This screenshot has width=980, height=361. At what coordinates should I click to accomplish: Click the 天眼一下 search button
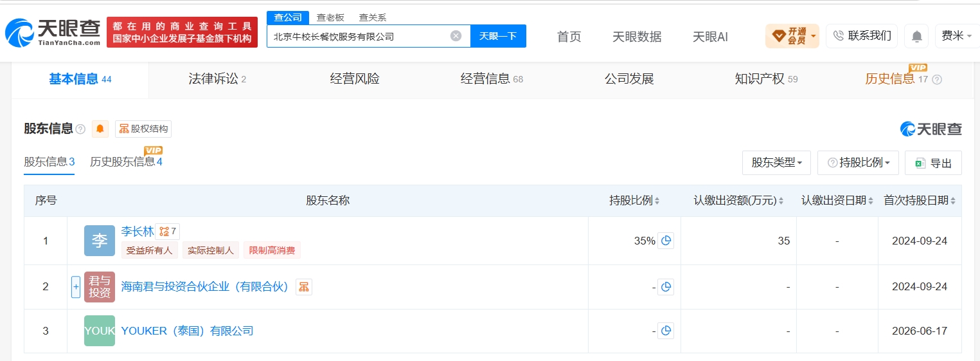point(498,36)
